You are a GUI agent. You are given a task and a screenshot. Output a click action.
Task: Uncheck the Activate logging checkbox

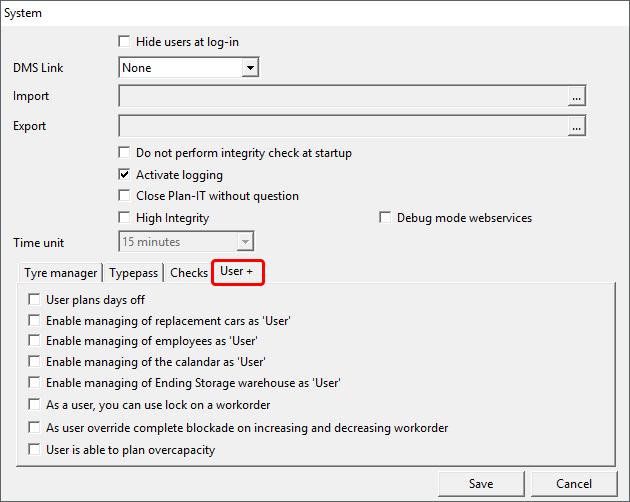coord(125,175)
